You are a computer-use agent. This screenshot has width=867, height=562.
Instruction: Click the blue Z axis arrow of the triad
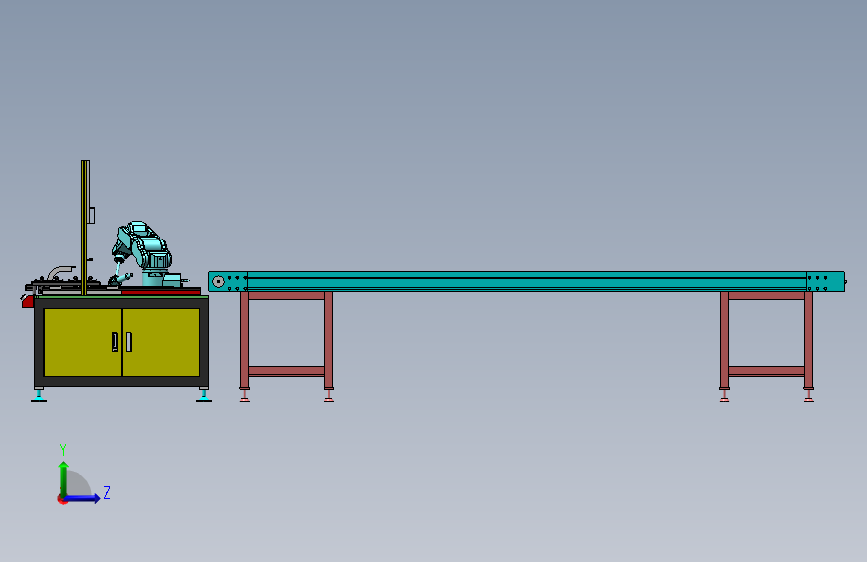pos(82,498)
